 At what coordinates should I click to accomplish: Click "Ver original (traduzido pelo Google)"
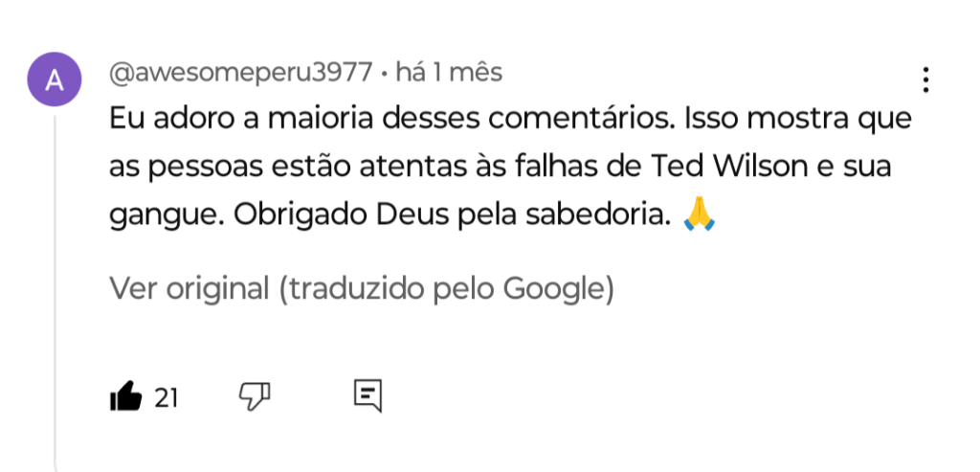point(361,288)
